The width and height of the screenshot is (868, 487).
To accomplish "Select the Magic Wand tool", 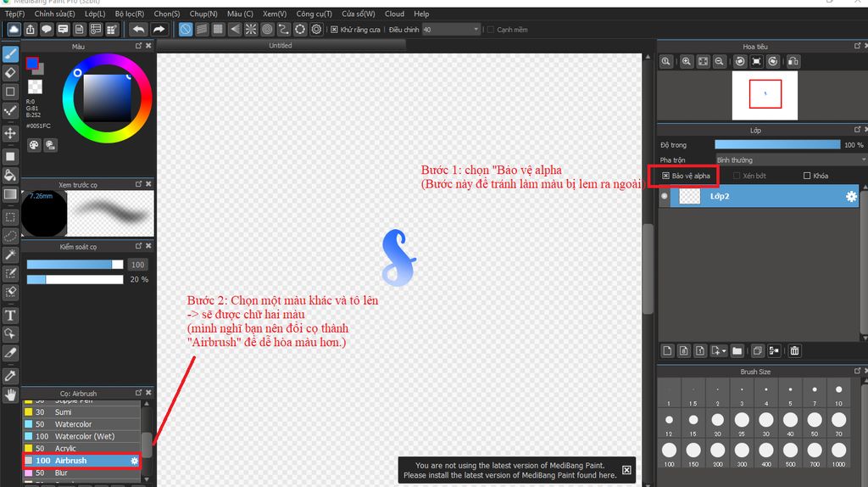I will point(10,255).
